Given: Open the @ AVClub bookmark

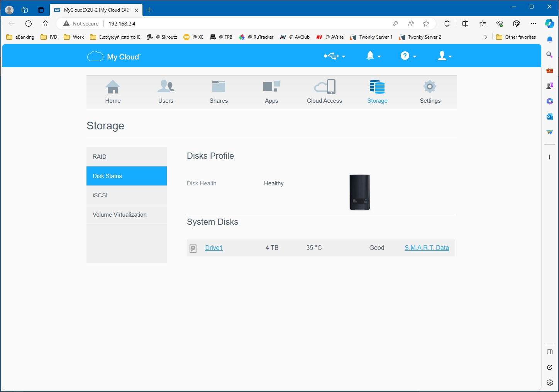Looking at the screenshot, I should [295, 37].
